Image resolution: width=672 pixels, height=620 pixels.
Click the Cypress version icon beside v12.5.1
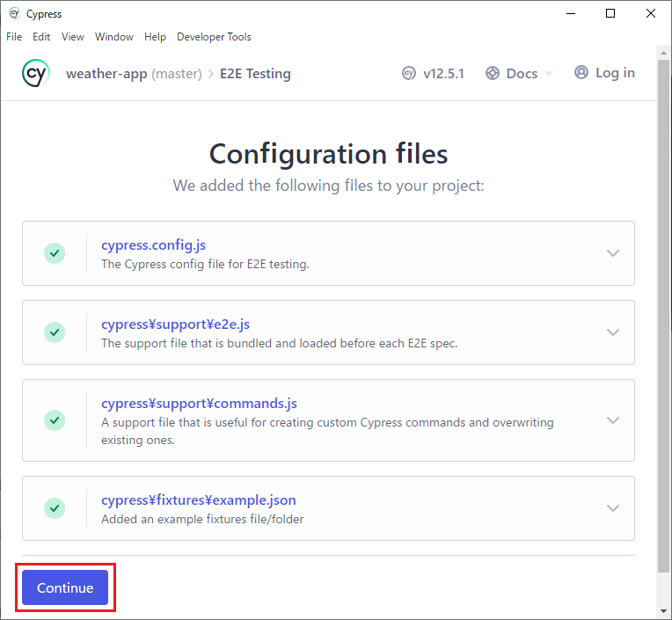[x=409, y=73]
